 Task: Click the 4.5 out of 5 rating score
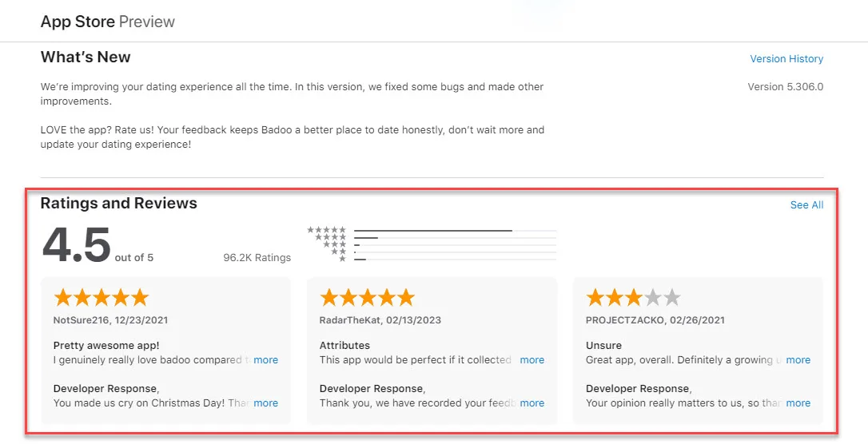[77, 245]
